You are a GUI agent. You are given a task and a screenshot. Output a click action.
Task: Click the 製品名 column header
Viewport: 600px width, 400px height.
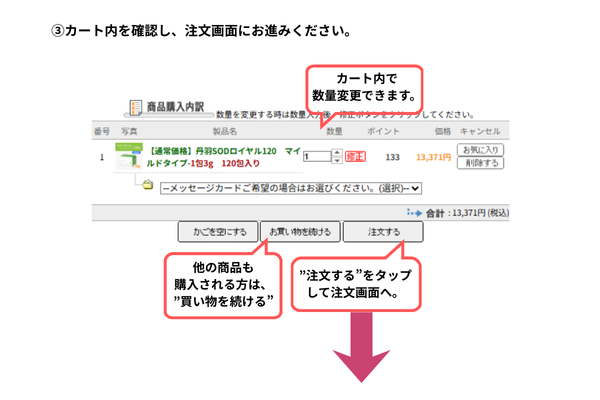coord(224,131)
